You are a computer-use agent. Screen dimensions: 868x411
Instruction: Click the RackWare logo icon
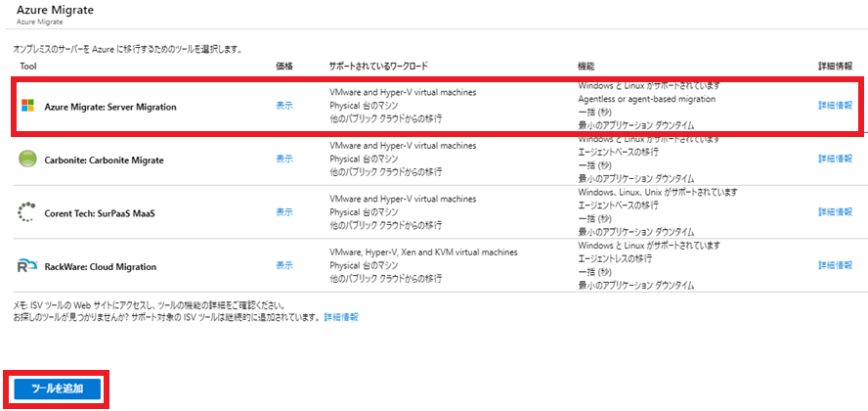(27, 266)
